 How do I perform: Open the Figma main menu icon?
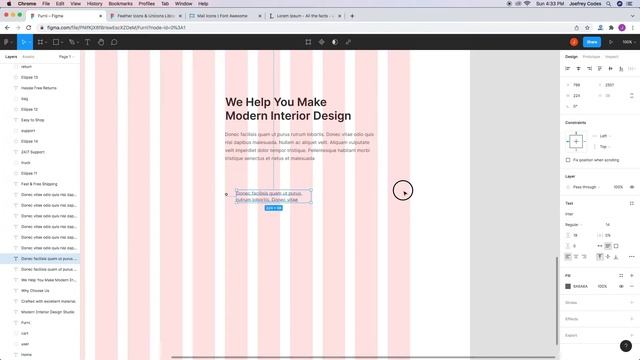point(6,42)
